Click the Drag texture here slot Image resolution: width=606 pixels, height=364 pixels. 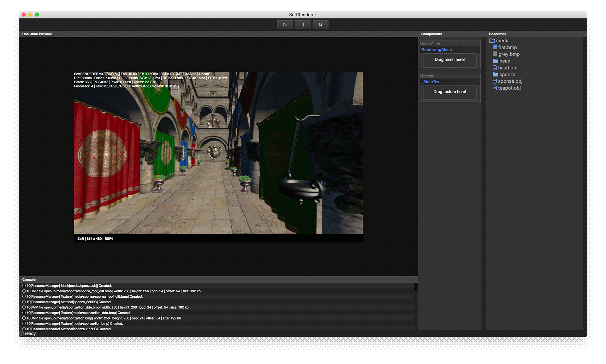tap(449, 92)
